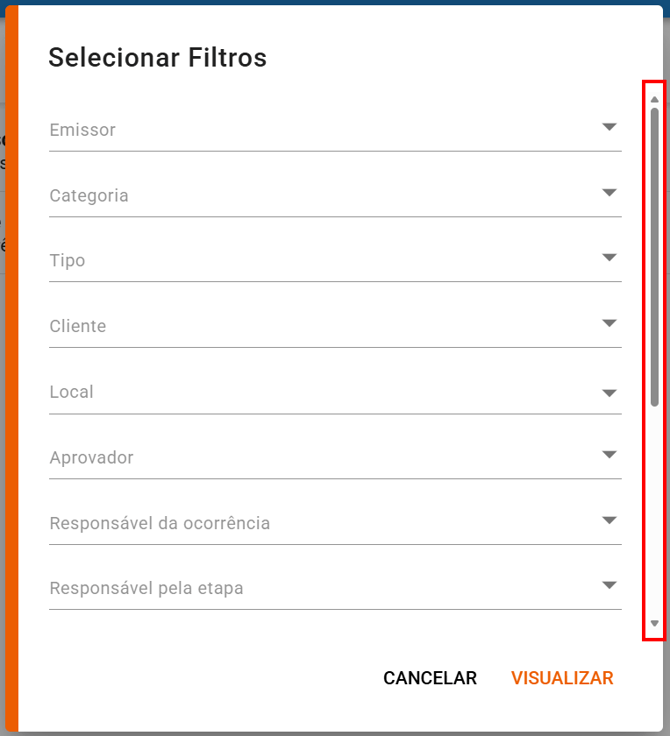This screenshot has height=736, width=670.
Task: Open the Aprovador dropdown arrow
Action: (609, 455)
